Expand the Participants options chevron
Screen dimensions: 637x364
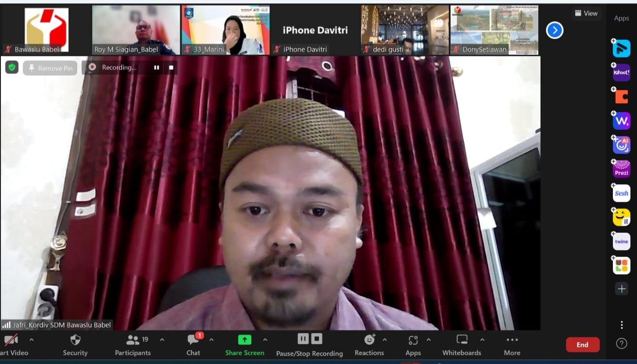click(x=162, y=340)
